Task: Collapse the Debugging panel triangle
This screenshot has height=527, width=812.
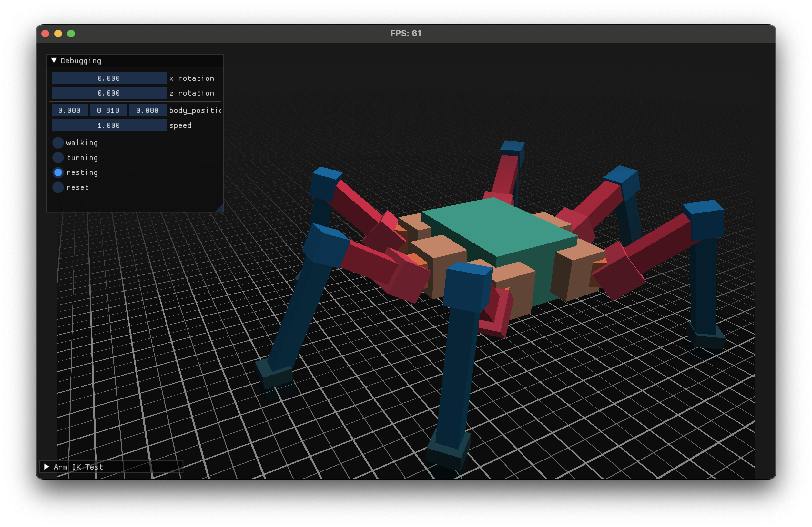Action: pyautogui.click(x=54, y=60)
